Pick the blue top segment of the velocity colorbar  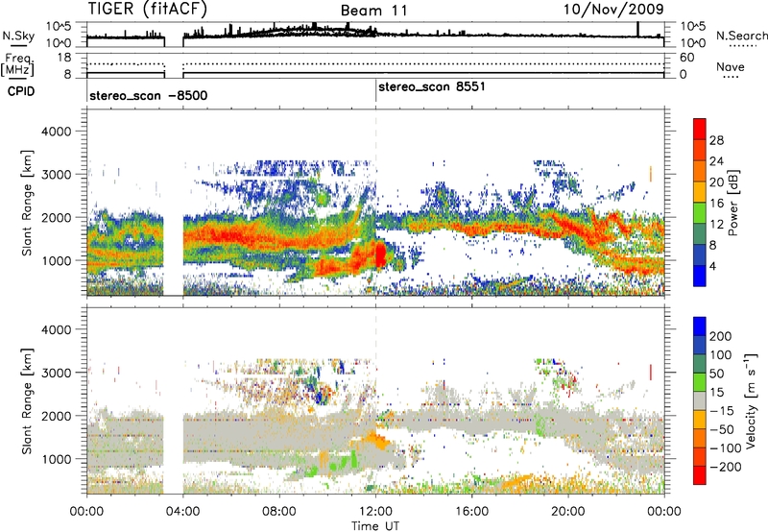(x=700, y=326)
